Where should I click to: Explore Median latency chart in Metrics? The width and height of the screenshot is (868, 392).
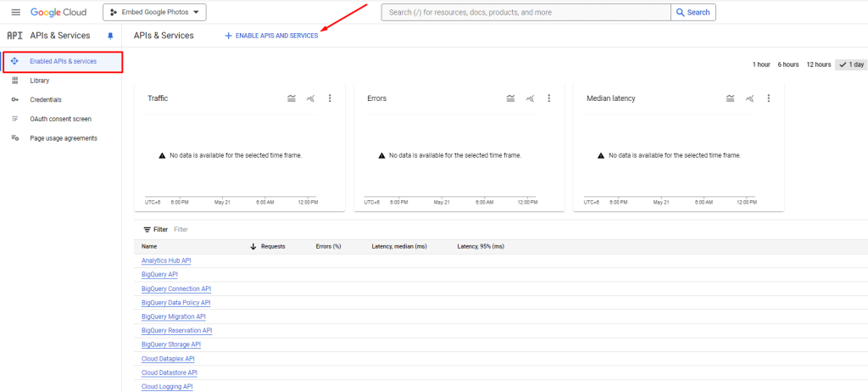click(x=749, y=98)
